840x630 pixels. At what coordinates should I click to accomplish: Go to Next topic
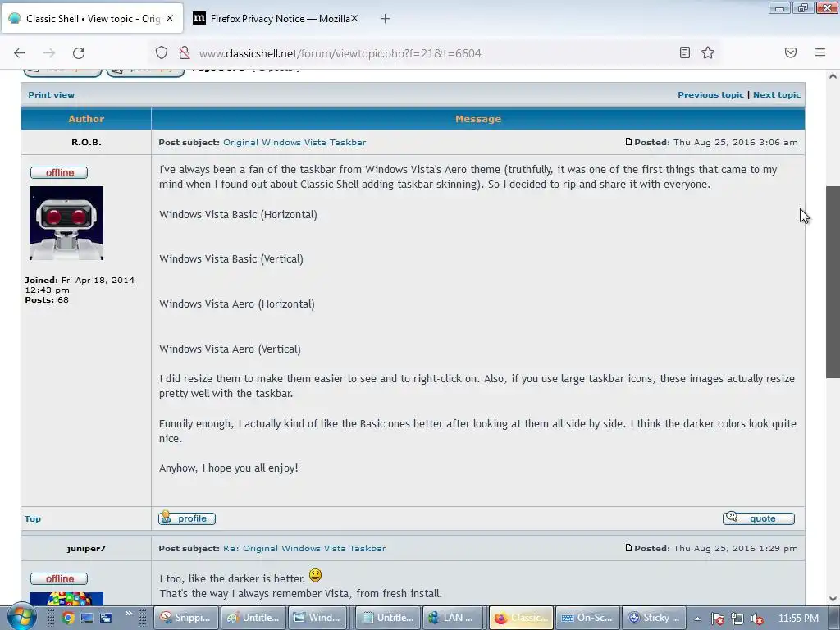tap(777, 95)
